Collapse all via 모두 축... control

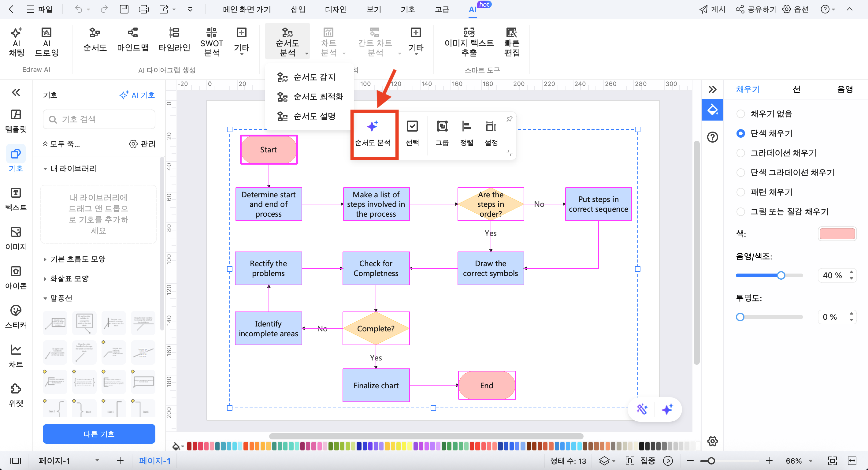point(61,144)
